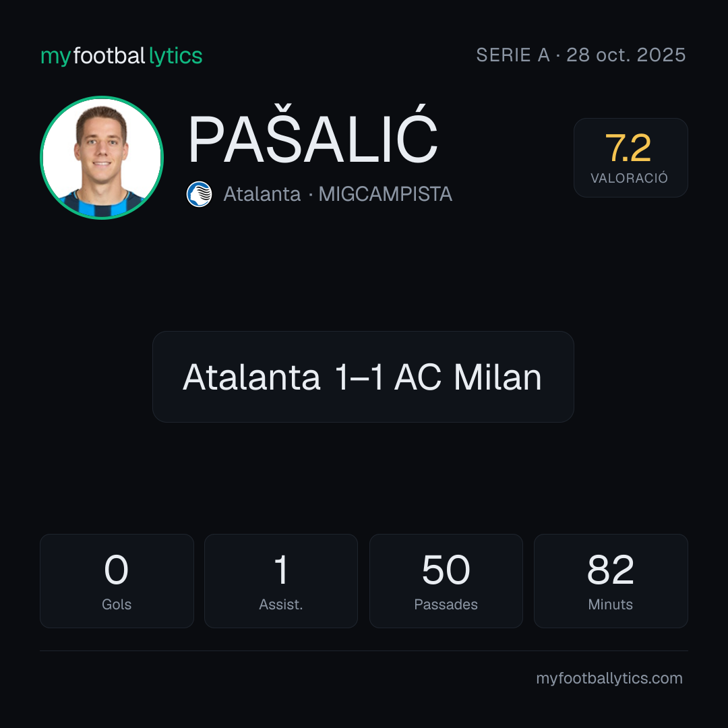Click AC Milan in the score line
The image size is (728, 728).
(468, 377)
